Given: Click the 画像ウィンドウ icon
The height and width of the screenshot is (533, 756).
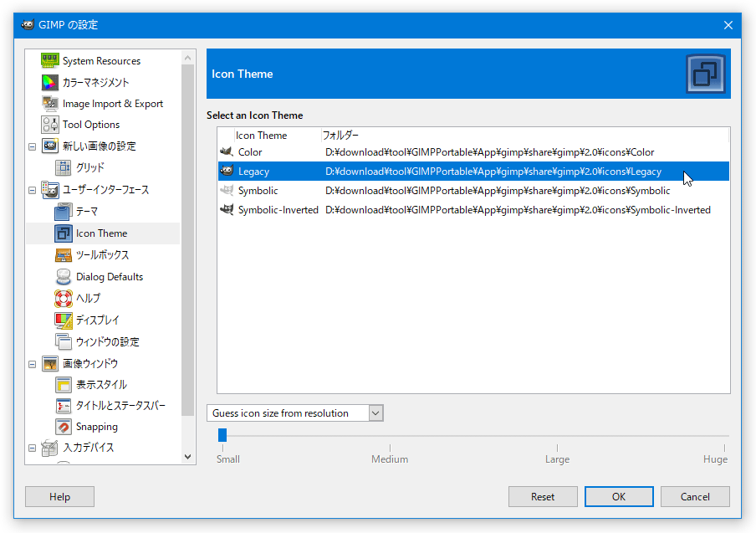Looking at the screenshot, I should click(x=50, y=363).
